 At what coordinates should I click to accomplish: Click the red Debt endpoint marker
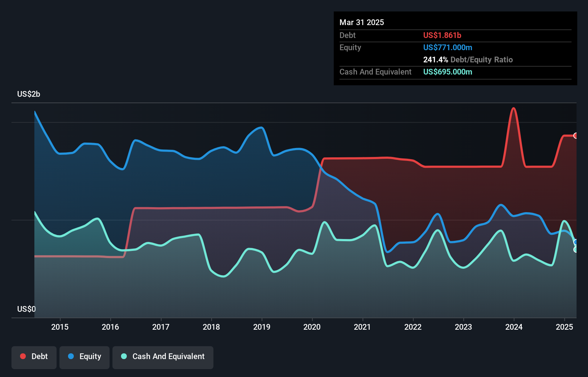point(576,135)
